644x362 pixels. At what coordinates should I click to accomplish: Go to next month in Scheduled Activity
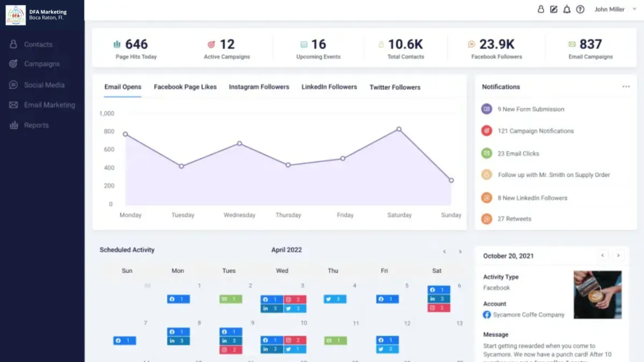coord(460,251)
